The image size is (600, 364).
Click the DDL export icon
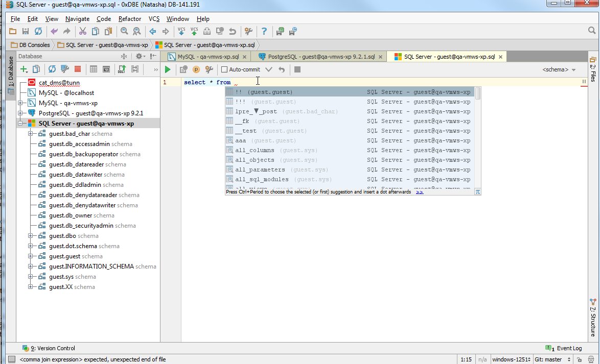122,69
